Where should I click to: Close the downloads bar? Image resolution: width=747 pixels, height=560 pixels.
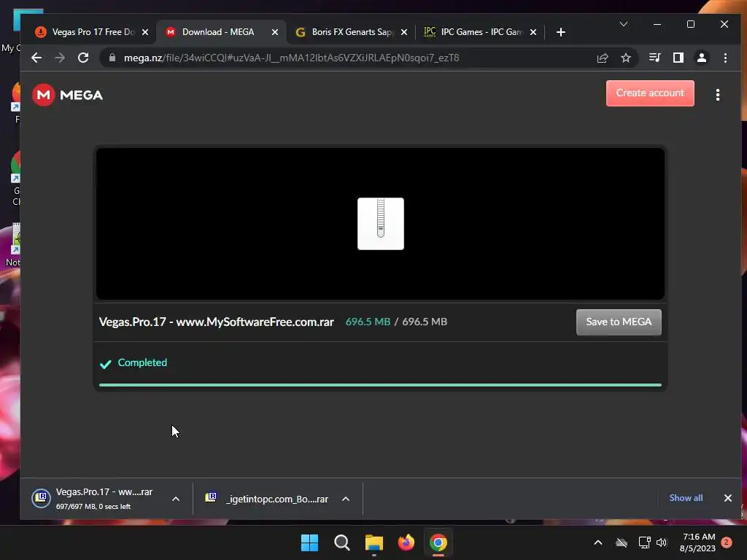[727, 497]
